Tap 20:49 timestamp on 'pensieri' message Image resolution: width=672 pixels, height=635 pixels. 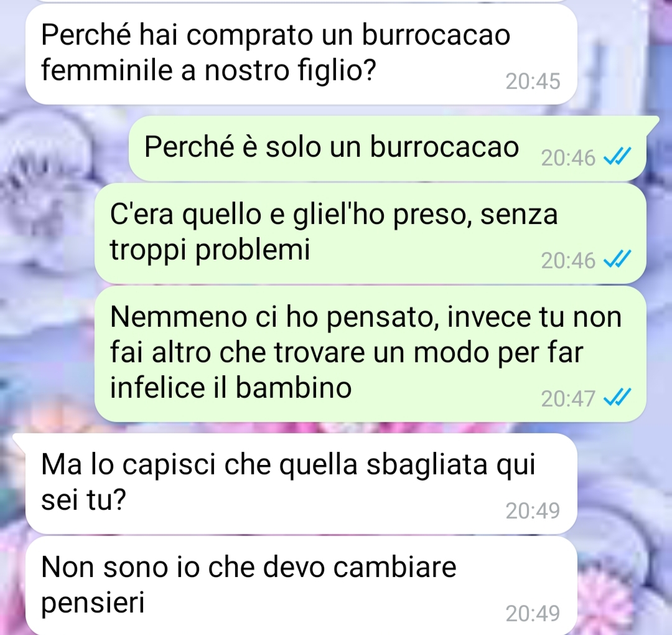click(533, 613)
